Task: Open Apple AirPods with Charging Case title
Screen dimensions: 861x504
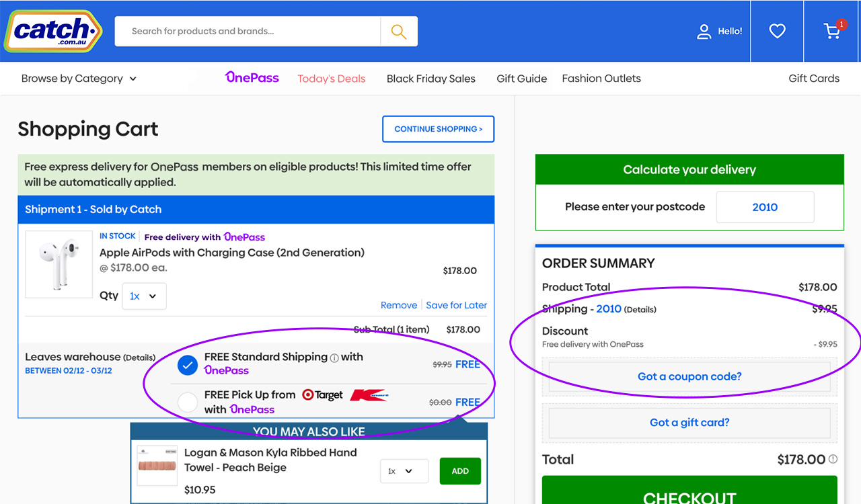Action: (x=232, y=253)
